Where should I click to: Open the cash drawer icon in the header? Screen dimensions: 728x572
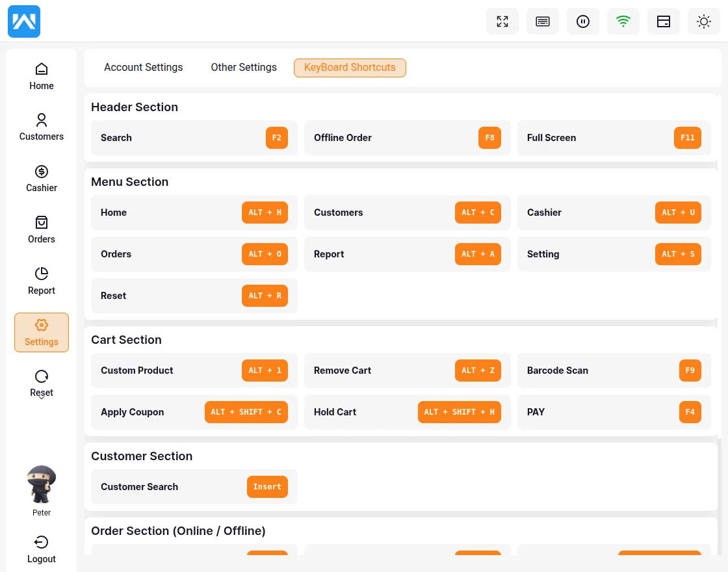(x=664, y=21)
